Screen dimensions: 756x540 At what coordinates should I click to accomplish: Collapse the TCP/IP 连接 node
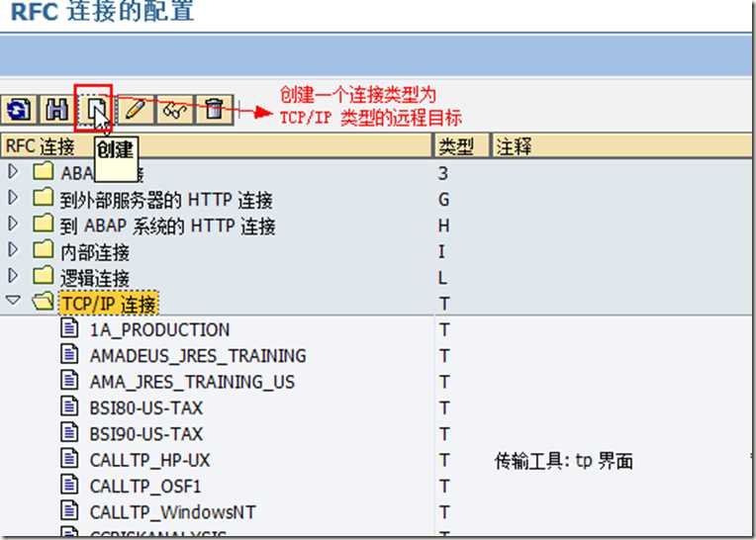click(x=13, y=301)
